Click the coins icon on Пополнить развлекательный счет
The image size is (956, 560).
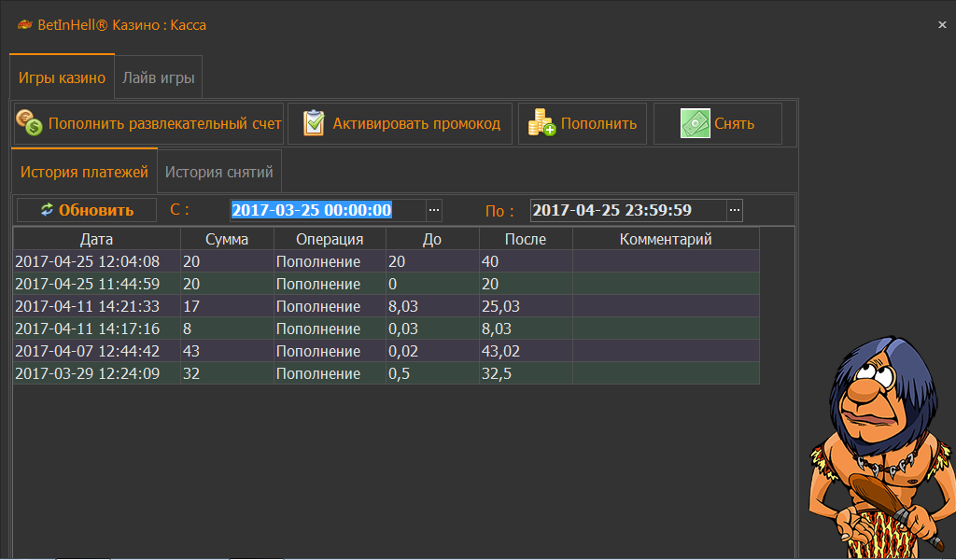coord(29,122)
